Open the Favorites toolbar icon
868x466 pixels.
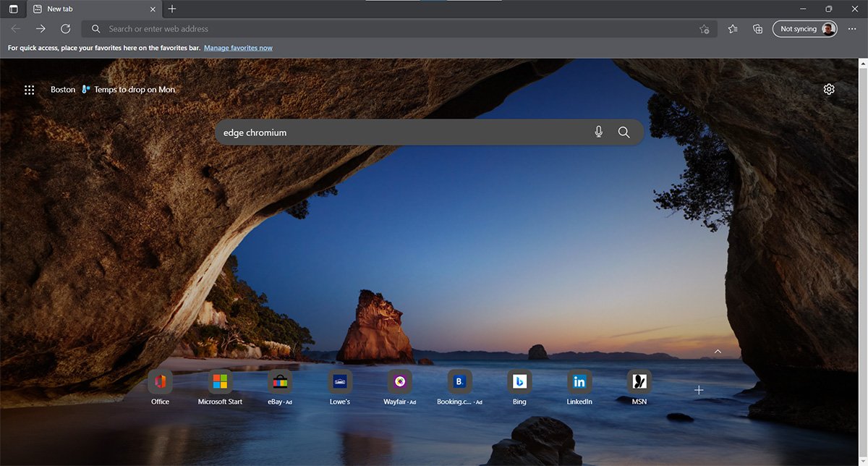(733, 28)
